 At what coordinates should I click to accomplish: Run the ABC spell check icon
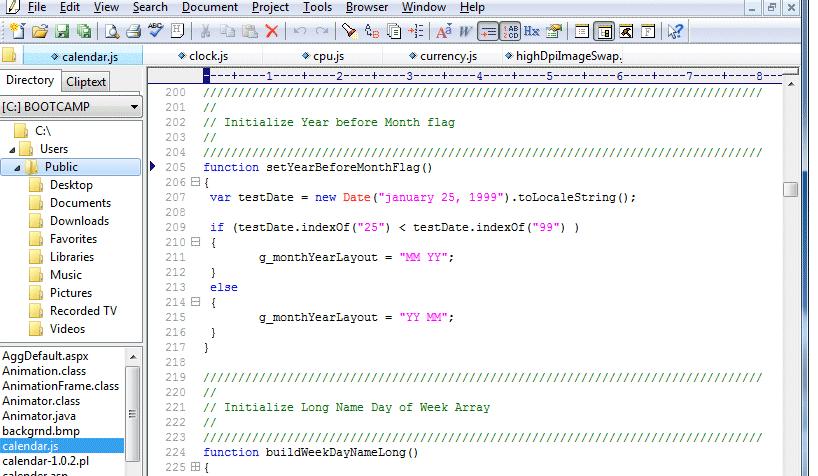[155, 31]
